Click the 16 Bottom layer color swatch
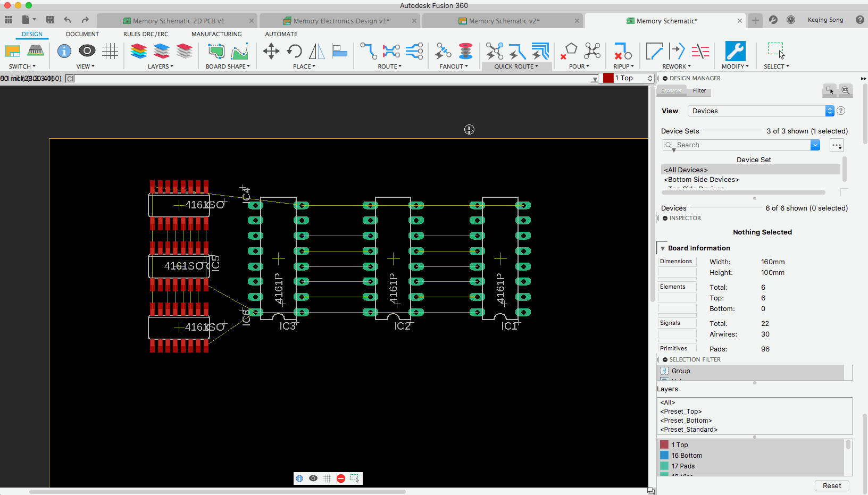The height and width of the screenshot is (495, 868). (x=664, y=455)
